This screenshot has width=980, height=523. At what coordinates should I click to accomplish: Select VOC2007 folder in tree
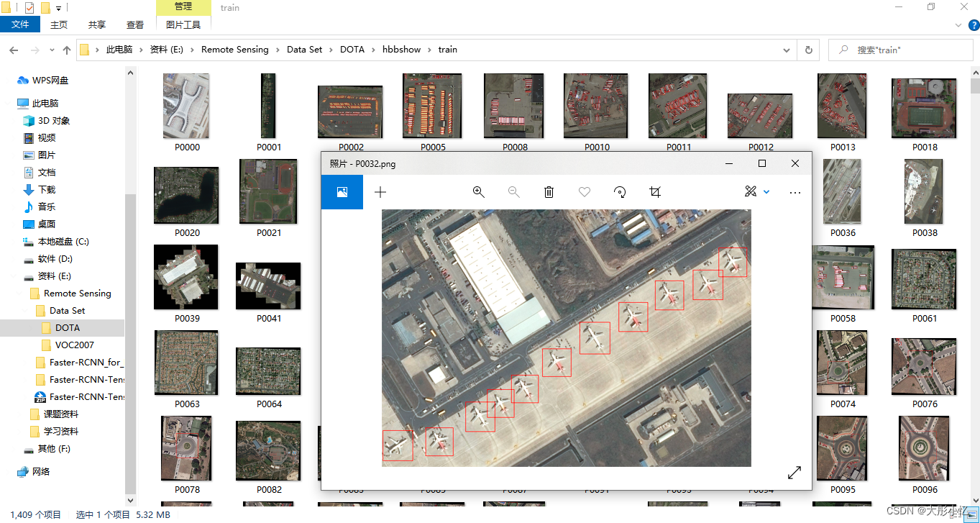(68, 345)
